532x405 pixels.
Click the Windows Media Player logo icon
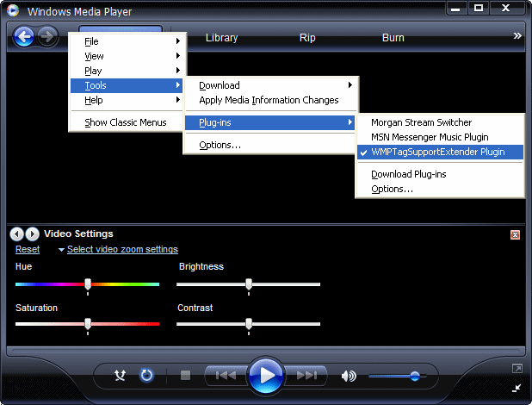(13, 10)
